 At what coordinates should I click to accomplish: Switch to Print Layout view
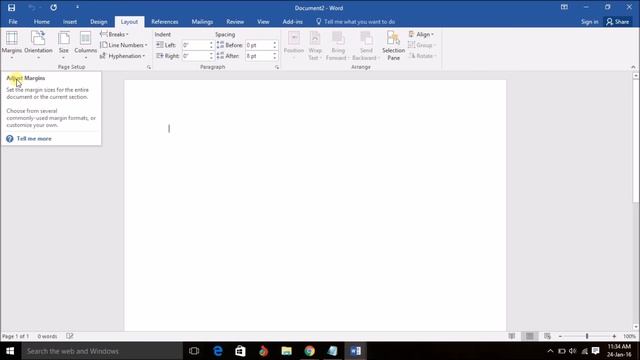[x=529, y=336]
